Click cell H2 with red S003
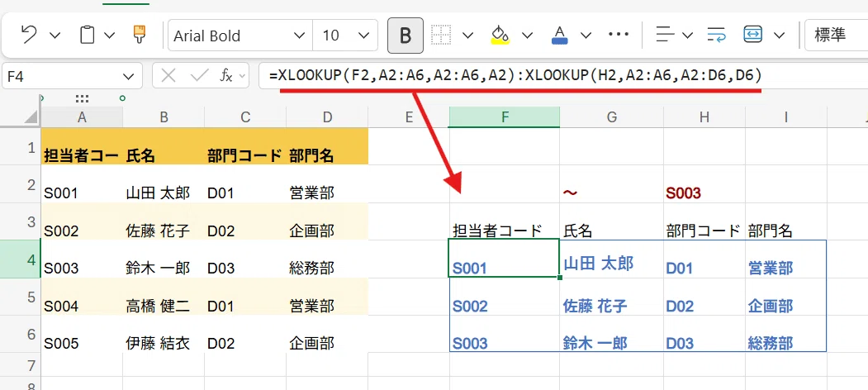This screenshot has width=868, height=390. 704,184
